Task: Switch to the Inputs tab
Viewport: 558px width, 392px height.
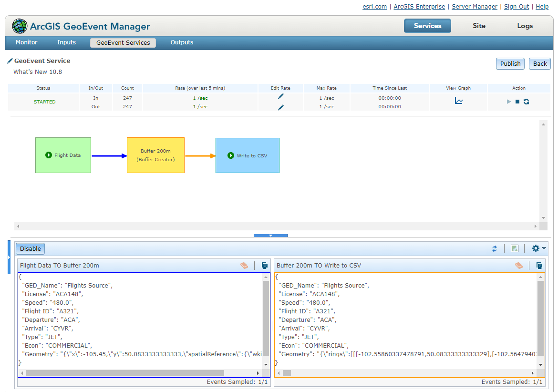Action: [x=67, y=42]
